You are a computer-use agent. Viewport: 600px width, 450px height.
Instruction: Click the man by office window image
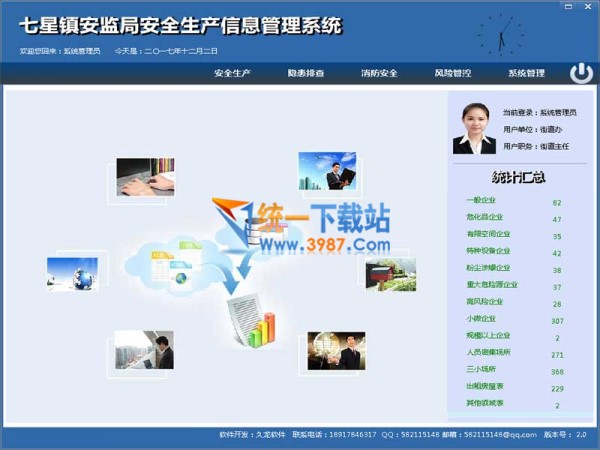point(144,350)
